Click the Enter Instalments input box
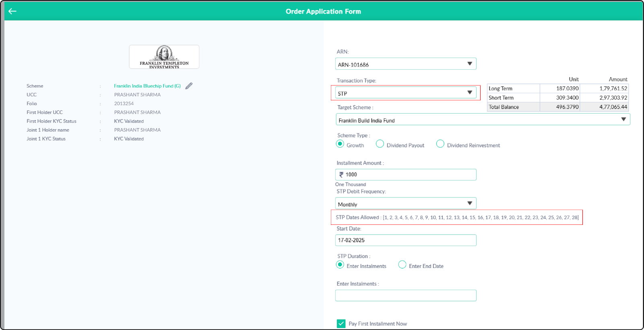The height and width of the screenshot is (330, 644). pos(406,295)
